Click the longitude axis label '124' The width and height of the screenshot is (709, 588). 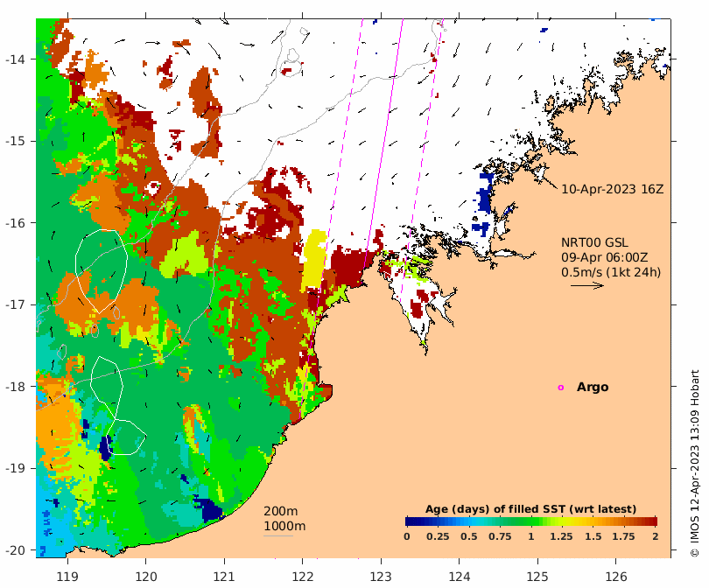tap(460, 577)
